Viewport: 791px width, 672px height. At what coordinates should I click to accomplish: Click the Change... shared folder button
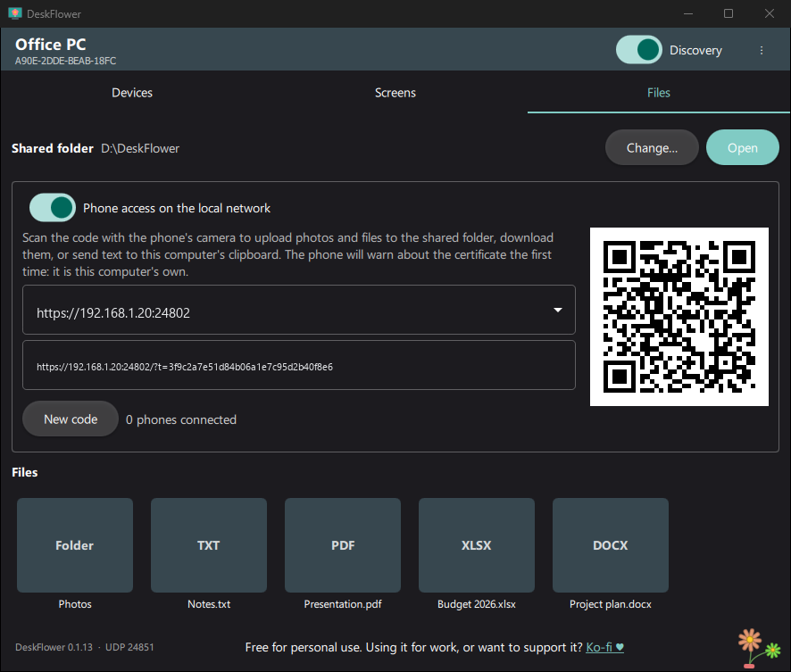click(652, 148)
